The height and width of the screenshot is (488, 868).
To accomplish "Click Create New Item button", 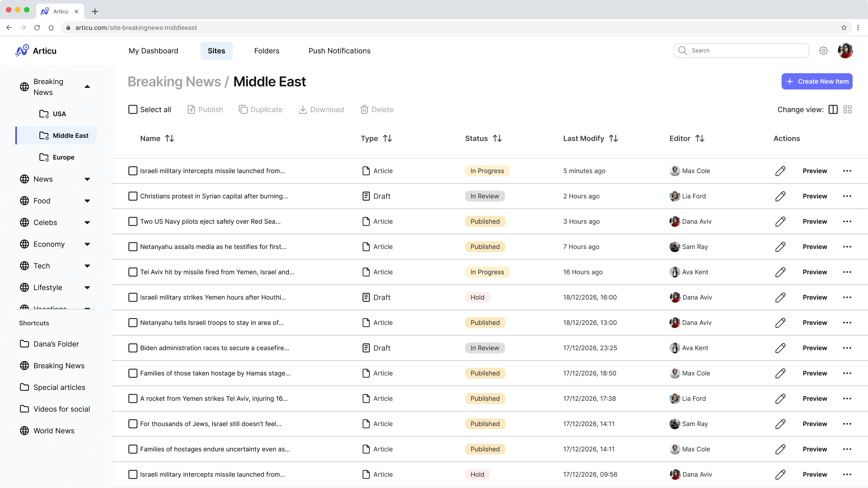I will (x=817, y=81).
